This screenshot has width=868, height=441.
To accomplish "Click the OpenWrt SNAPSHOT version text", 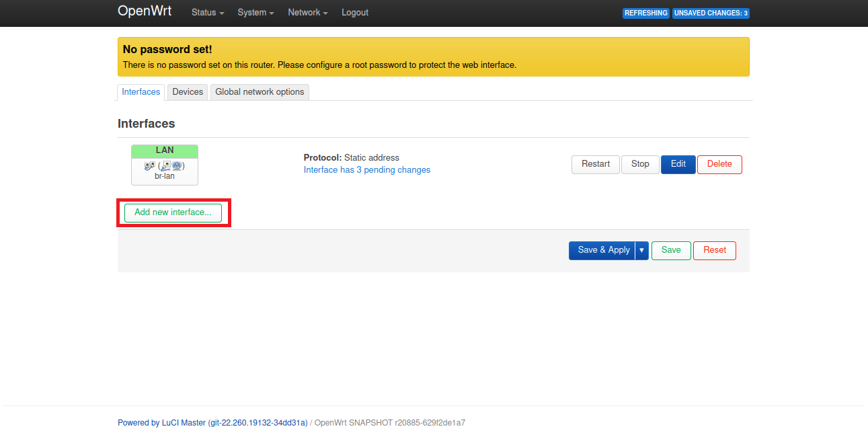I will click(x=390, y=423).
